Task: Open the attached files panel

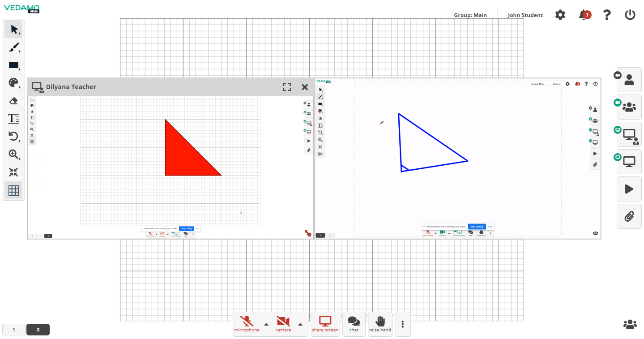Action: tap(629, 216)
